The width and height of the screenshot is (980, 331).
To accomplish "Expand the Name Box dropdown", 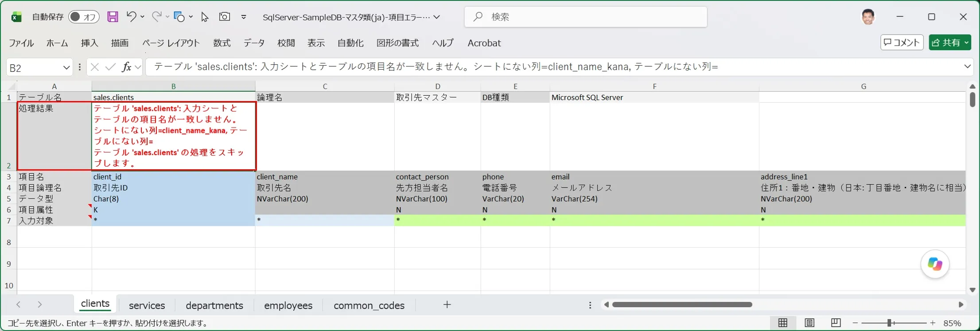I will tap(66, 67).
